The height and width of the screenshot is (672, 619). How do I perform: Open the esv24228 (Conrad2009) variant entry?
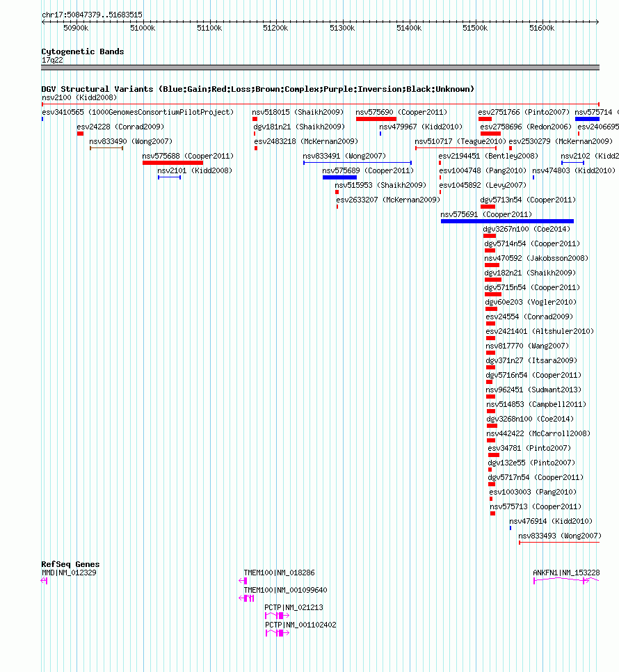(x=120, y=127)
